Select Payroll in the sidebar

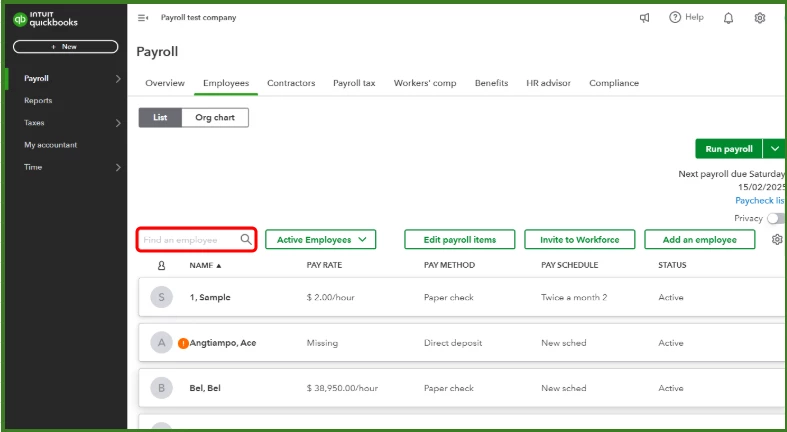(x=36, y=79)
